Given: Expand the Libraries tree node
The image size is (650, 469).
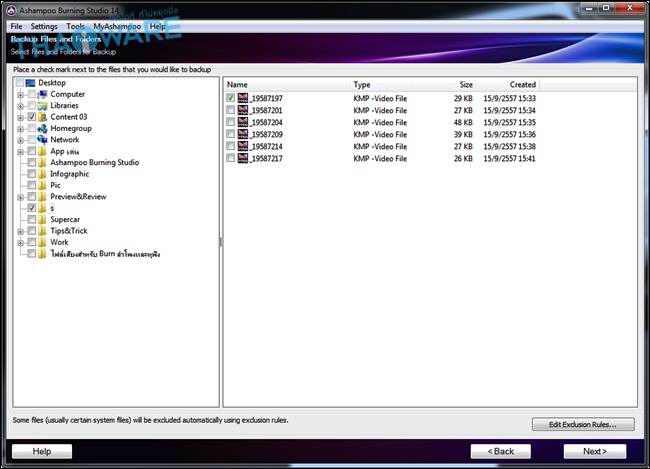Looking at the screenshot, I should (20, 106).
